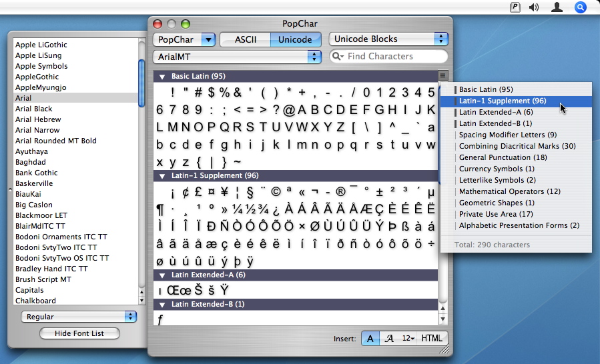Viewport: 600px width, 364px height.
Task: Switch to ASCII view
Action: [x=246, y=39]
